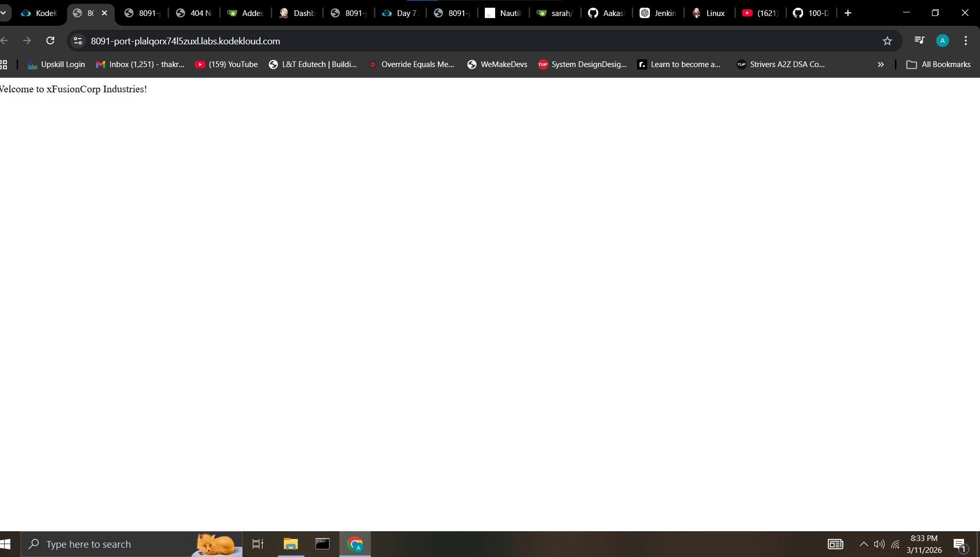This screenshot has height=557, width=980.
Task: Open Task View on the taskbar
Action: coord(258,544)
